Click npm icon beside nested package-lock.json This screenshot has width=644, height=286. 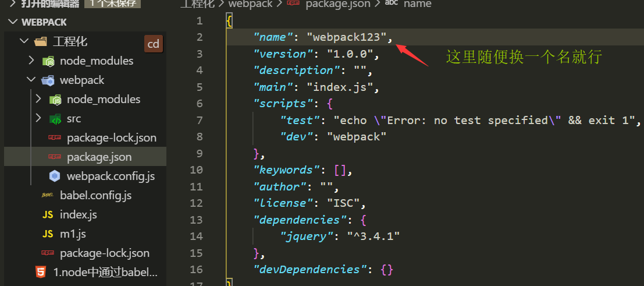click(x=55, y=138)
